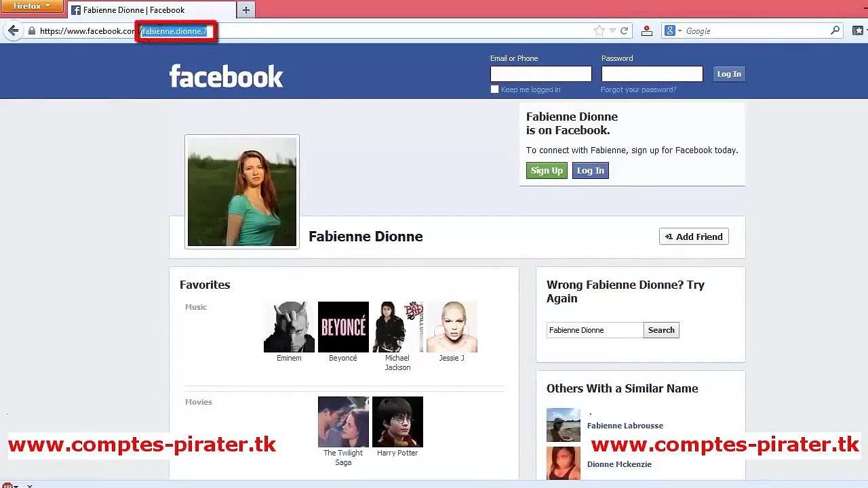Screen dimensions: 868x488
Task: Open the bookmarks toolbar button
Action: [x=859, y=30]
